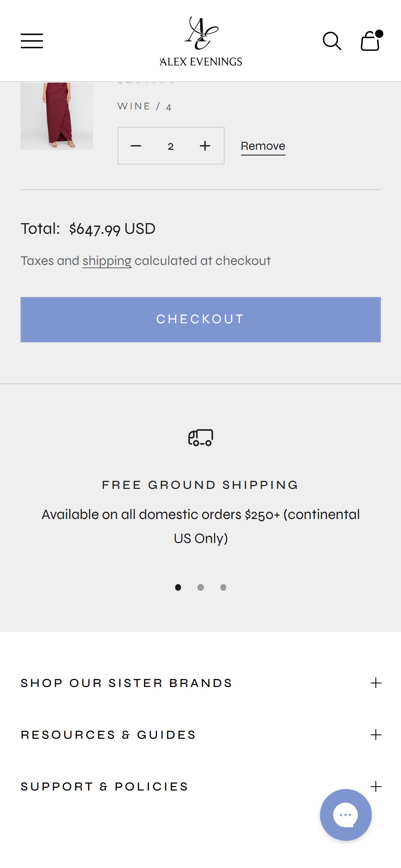This screenshot has width=401, height=868.
Task: Select the first carousel dot
Action: (178, 587)
